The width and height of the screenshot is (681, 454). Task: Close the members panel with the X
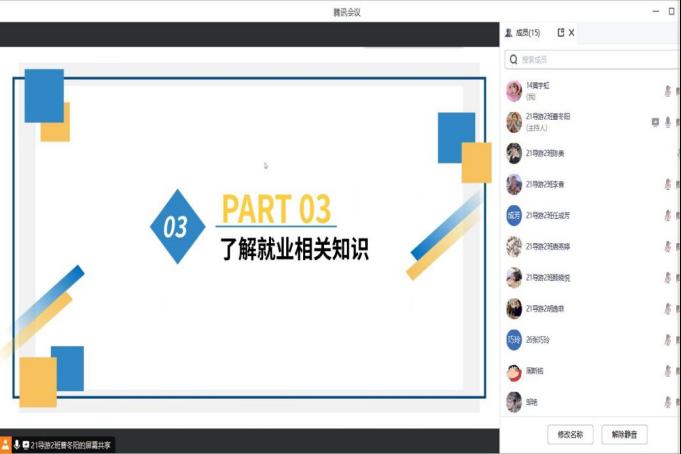tap(571, 33)
